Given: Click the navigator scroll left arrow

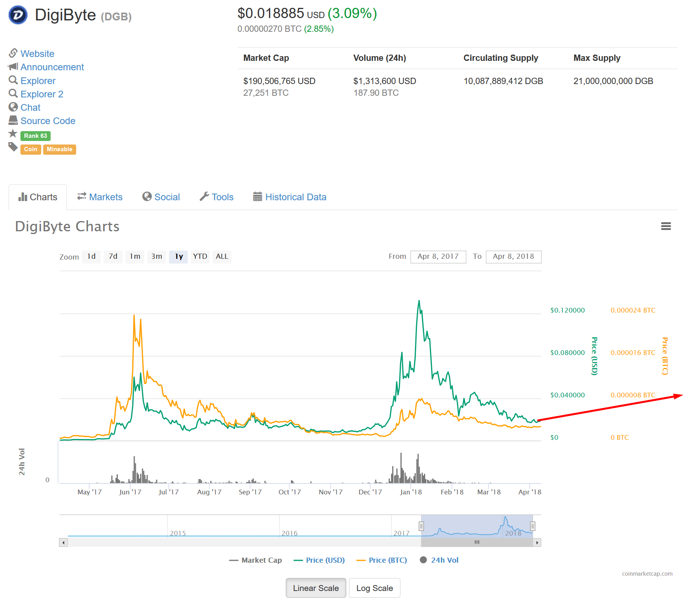Looking at the screenshot, I should coord(63,542).
